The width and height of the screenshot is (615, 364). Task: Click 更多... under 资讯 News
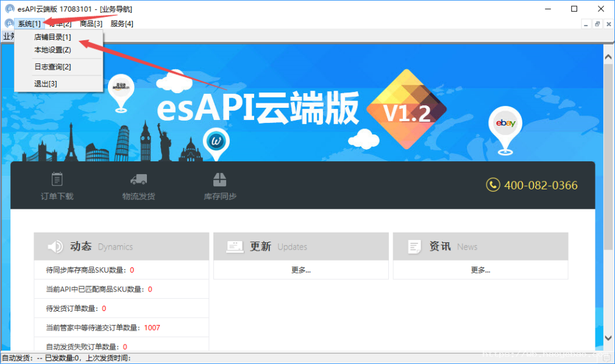point(480,270)
